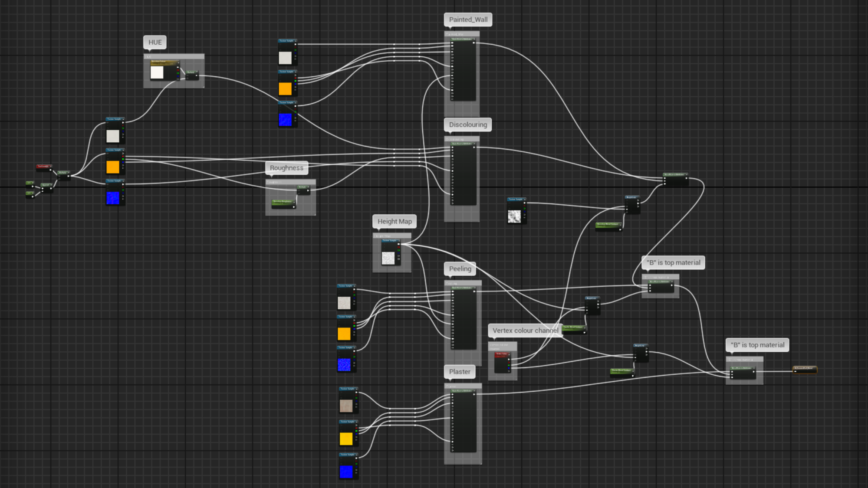Open the dropdown arrow on the Multiply node header

[69, 172]
